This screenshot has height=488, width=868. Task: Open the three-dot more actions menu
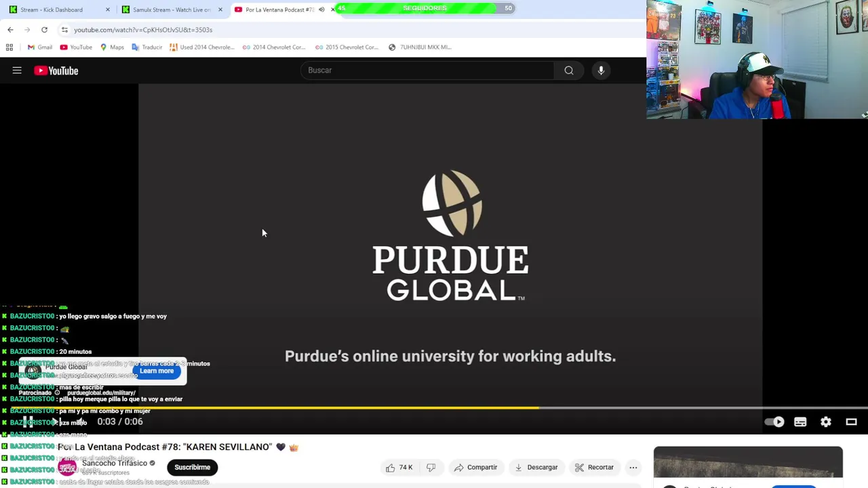coord(633,468)
